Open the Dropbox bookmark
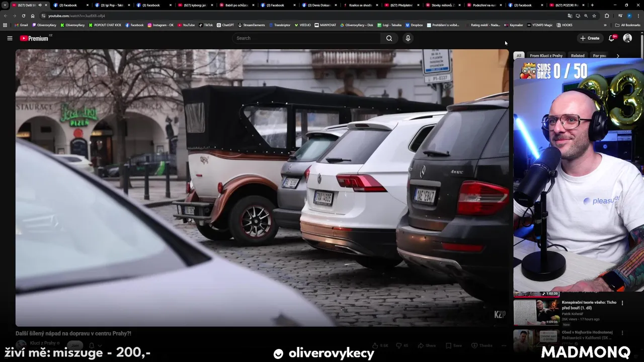Screen dimensions: 644x362 414,25
